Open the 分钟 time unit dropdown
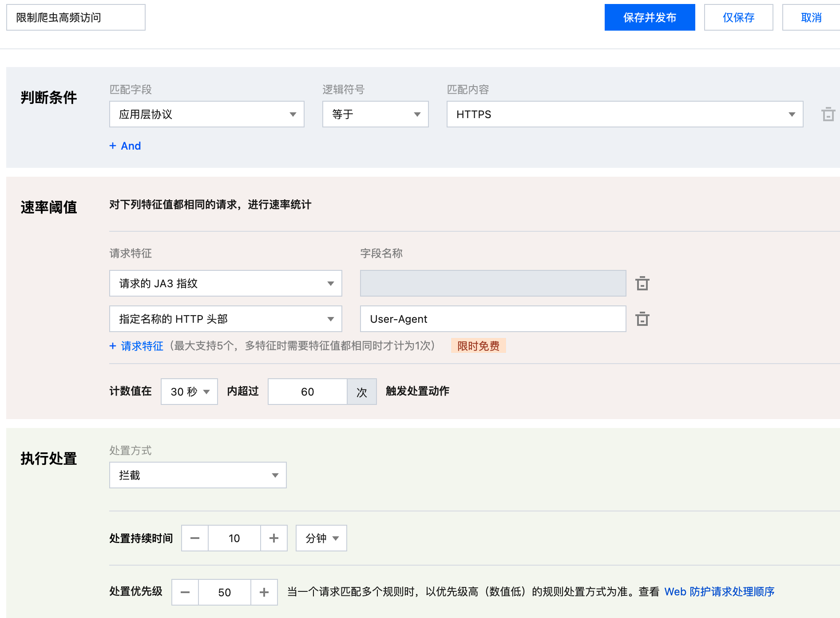The height and width of the screenshot is (618, 840). 321,538
